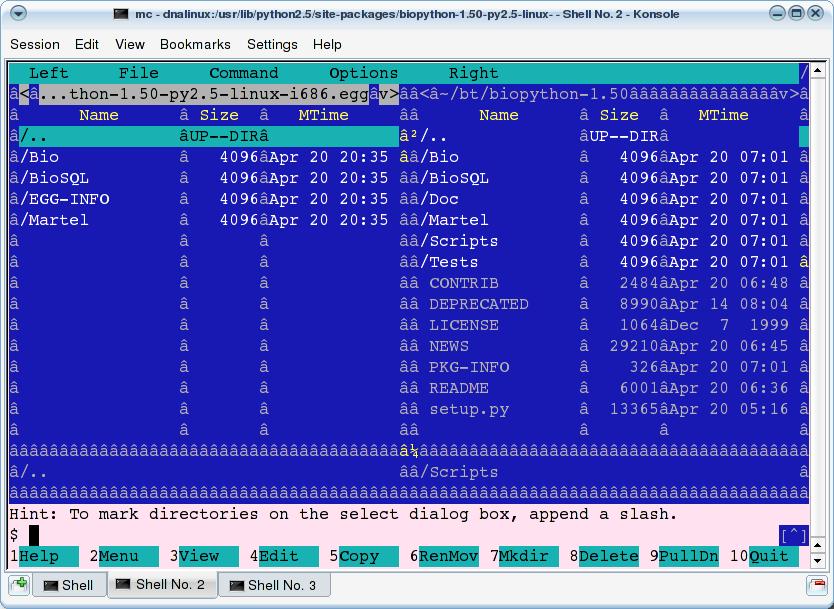Image resolution: width=834 pixels, height=609 pixels.
Task: Open the window menu icon in Konsole's title bar
Action: coord(19,13)
